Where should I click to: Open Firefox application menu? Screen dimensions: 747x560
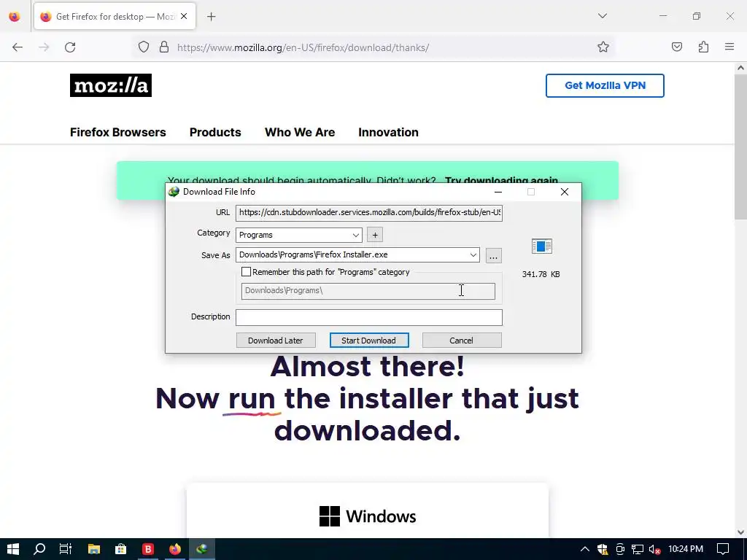729,47
